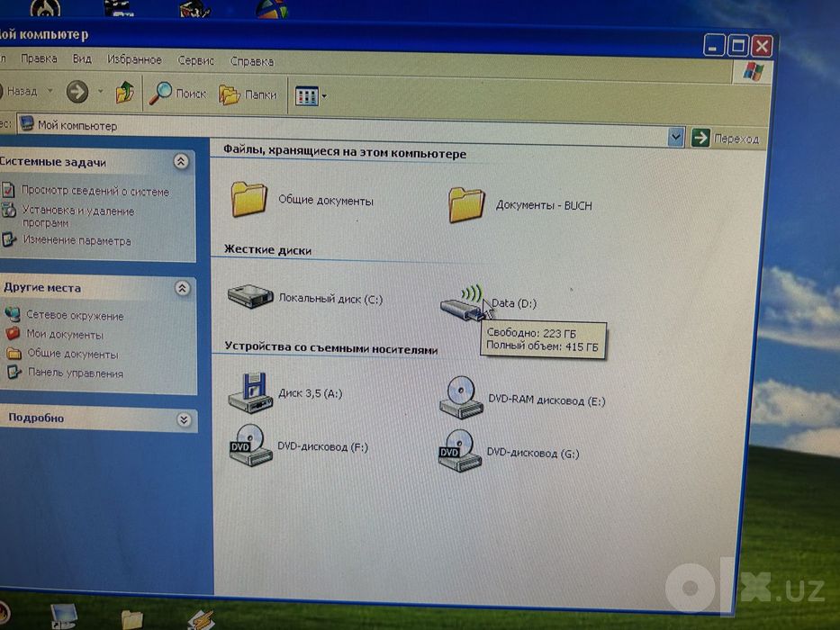
Task: Click the control panel icon in sidebar
Action: (x=14, y=372)
